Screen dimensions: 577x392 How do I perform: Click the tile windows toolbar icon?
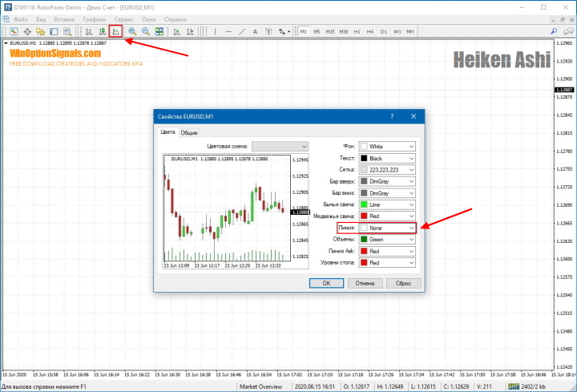[159, 31]
